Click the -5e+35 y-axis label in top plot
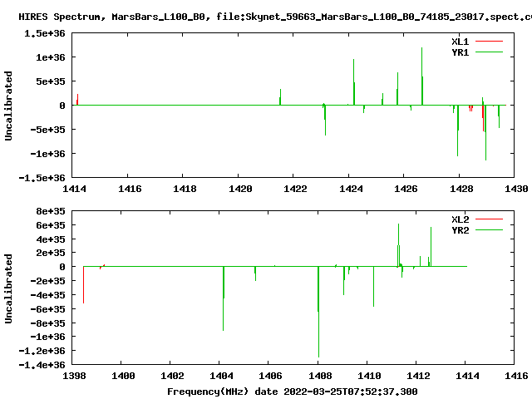The height and width of the screenshot is (399, 532). (47, 130)
